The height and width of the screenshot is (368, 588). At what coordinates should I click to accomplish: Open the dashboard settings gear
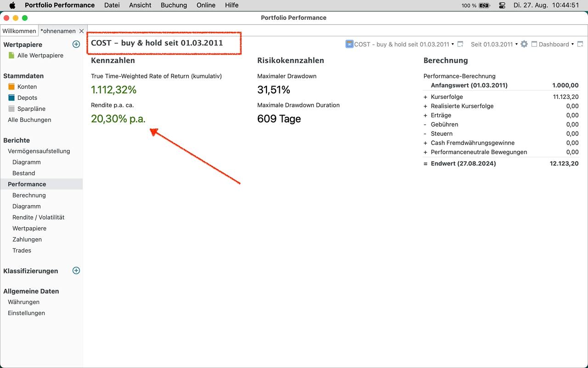524,44
